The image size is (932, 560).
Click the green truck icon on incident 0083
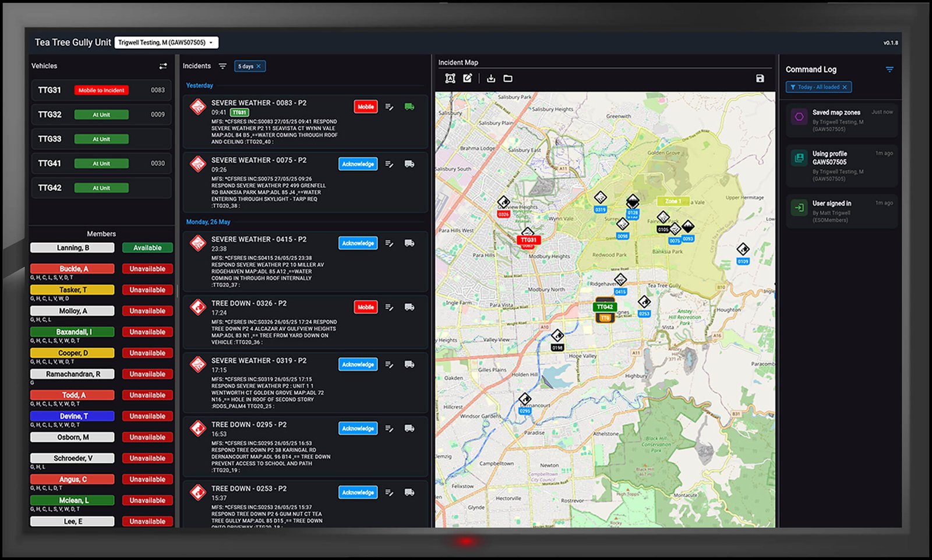[409, 107]
